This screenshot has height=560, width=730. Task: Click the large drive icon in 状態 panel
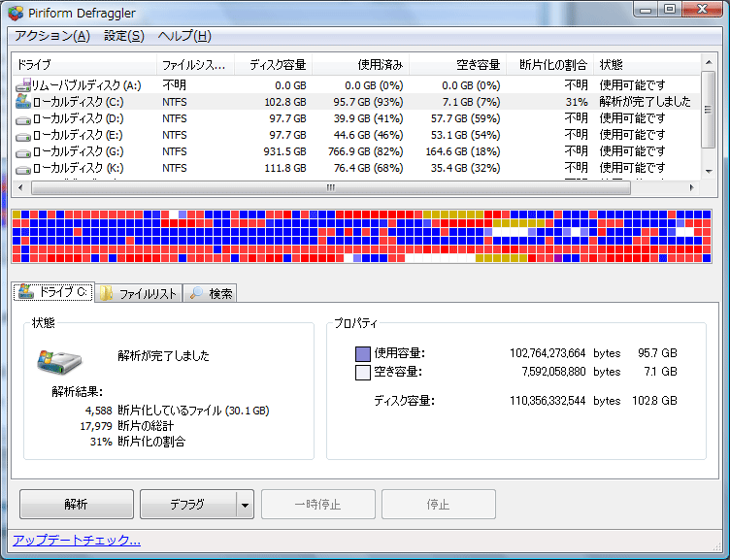58,362
